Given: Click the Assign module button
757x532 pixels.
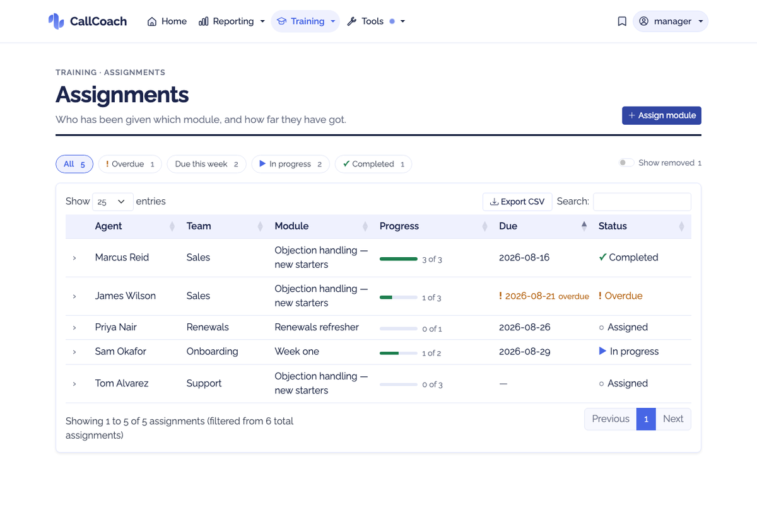Looking at the screenshot, I should pyautogui.click(x=662, y=115).
